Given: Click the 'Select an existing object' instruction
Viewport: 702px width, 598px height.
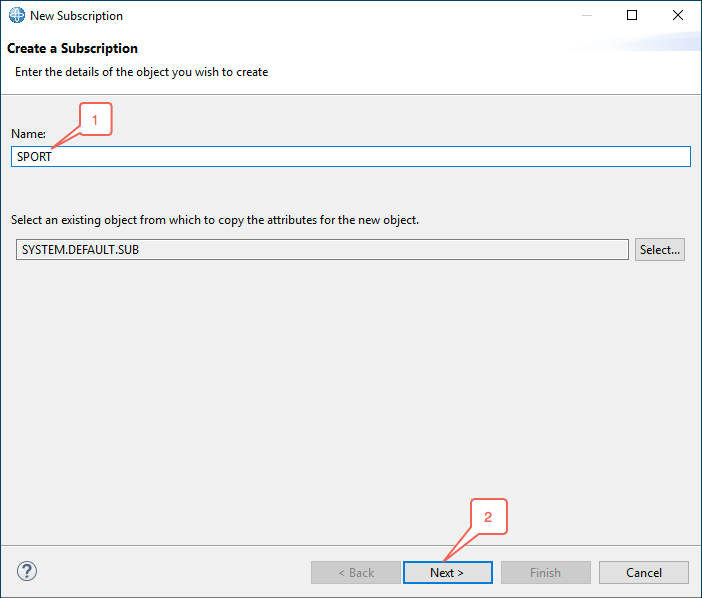Looking at the screenshot, I should tap(215, 220).
